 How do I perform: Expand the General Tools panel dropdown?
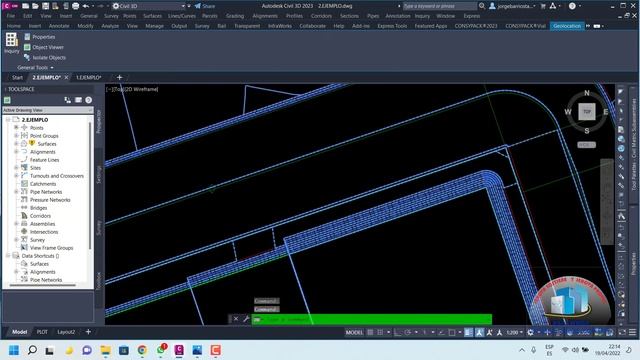pyautogui.click(x=35, y=67)
